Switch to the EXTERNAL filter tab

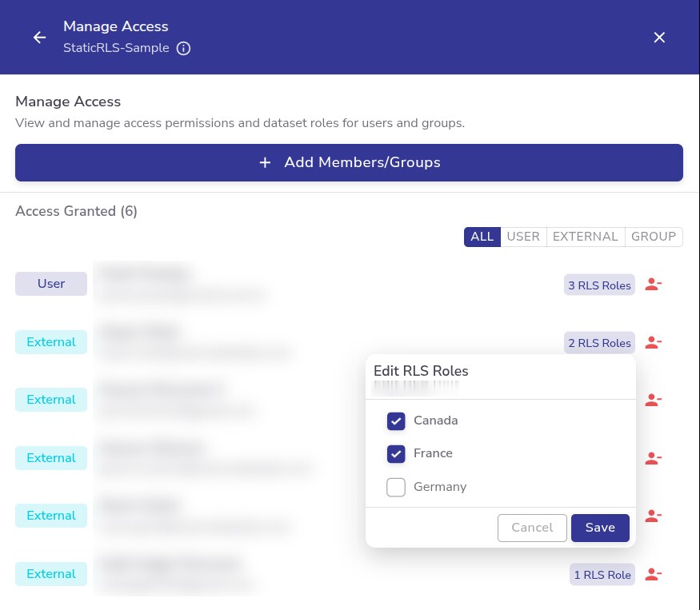click(x=586, y=237)
